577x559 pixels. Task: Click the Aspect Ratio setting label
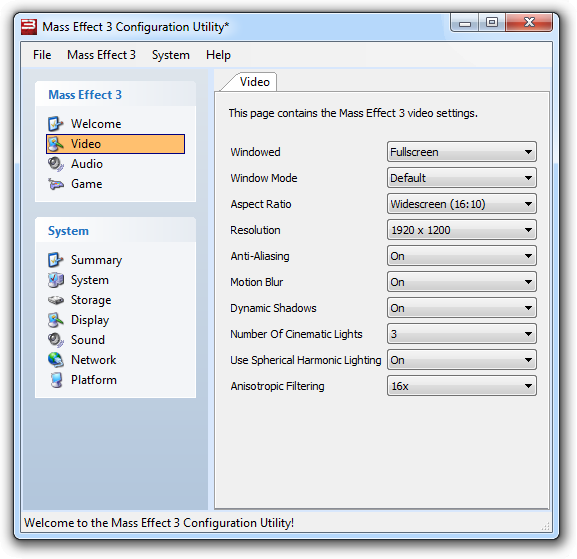[x=261, y=204]
